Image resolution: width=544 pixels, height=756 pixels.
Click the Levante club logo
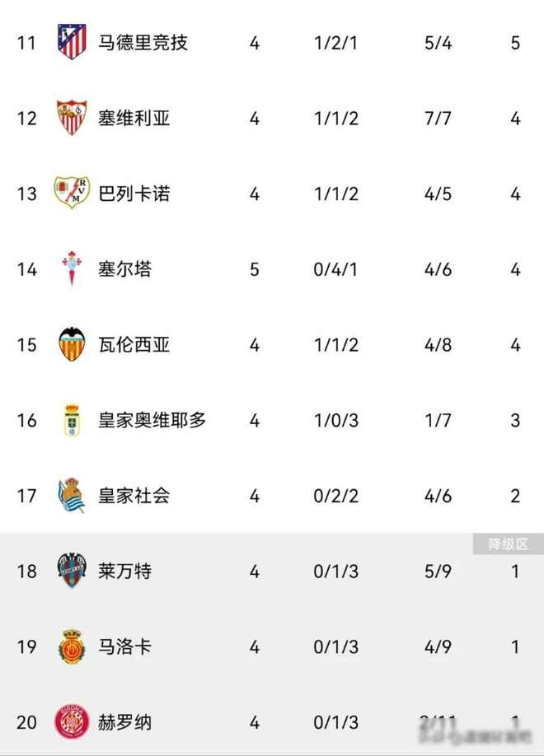tap(73, 572)
